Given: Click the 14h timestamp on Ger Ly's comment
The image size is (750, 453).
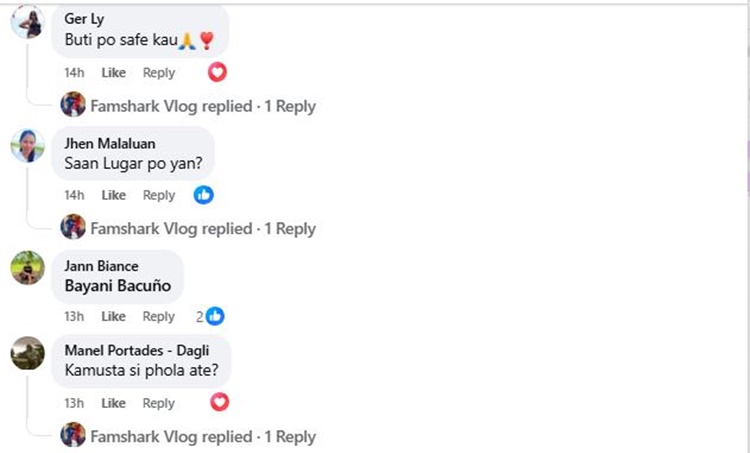Looking at the screenshot, I should [75, 73].
